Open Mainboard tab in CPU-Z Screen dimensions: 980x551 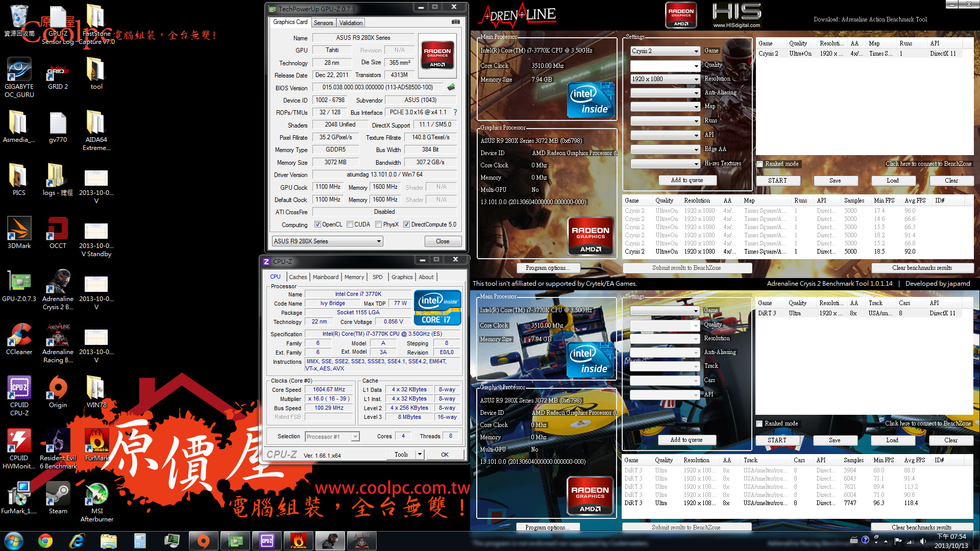[x=326, y=277]
